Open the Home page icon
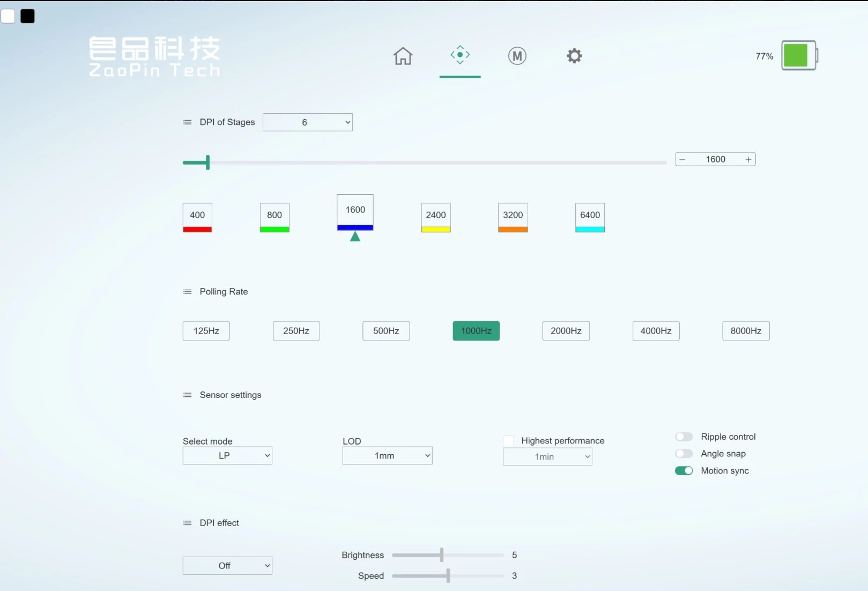The width and height of the screenshot is (868, 591). tap(403, 56)
